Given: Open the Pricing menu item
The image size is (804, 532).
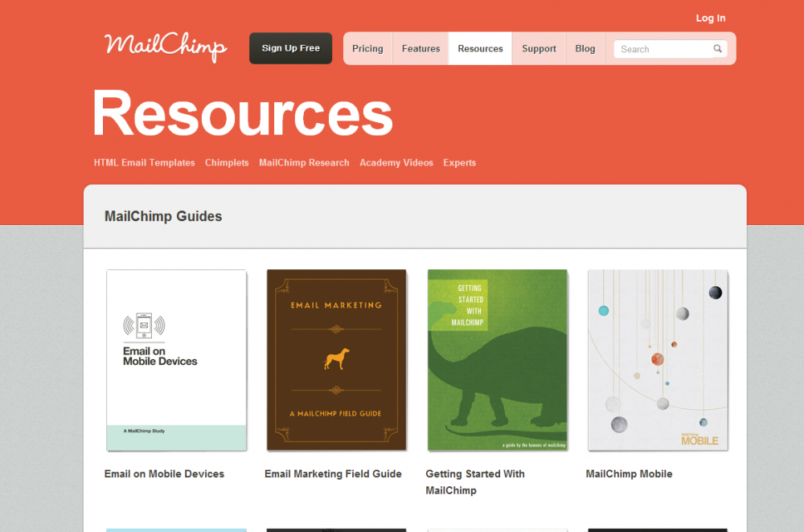Looking at the screenshot, I should pos(367,49).
